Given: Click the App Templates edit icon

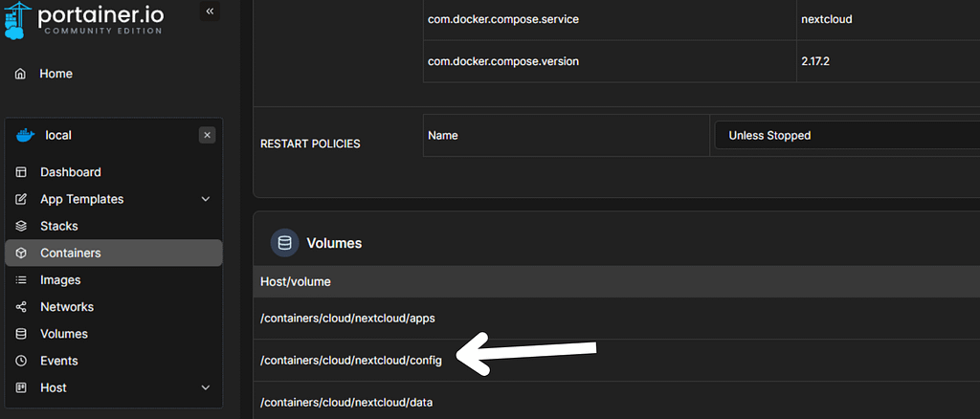Looking at the screenshot, I should tap(21, 199).
